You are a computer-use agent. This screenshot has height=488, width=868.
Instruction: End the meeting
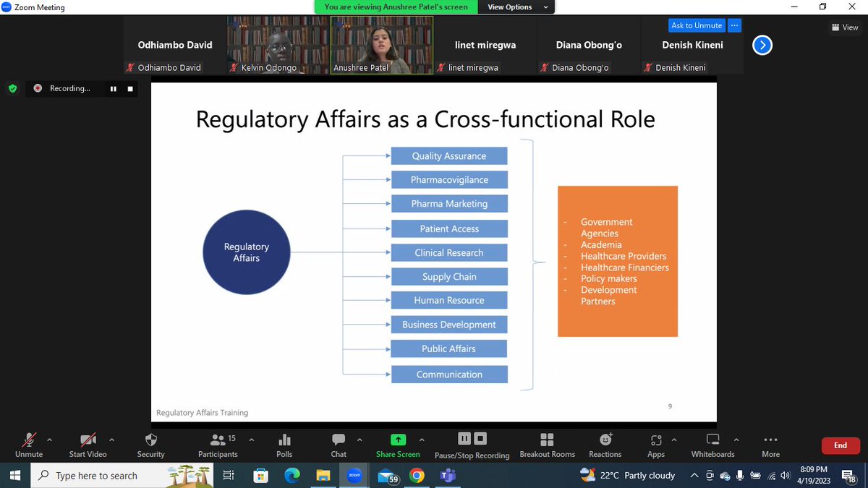[840, 445]
